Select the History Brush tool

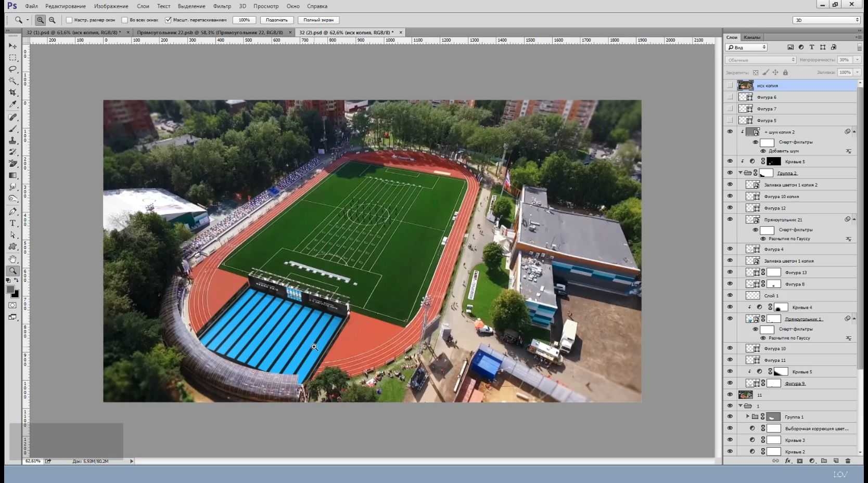click(x=12, y=152)
